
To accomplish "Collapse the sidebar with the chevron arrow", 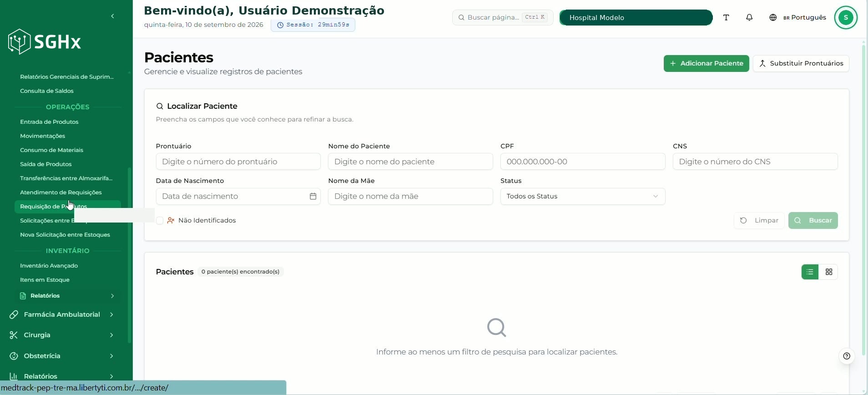I will coord(112,16).
